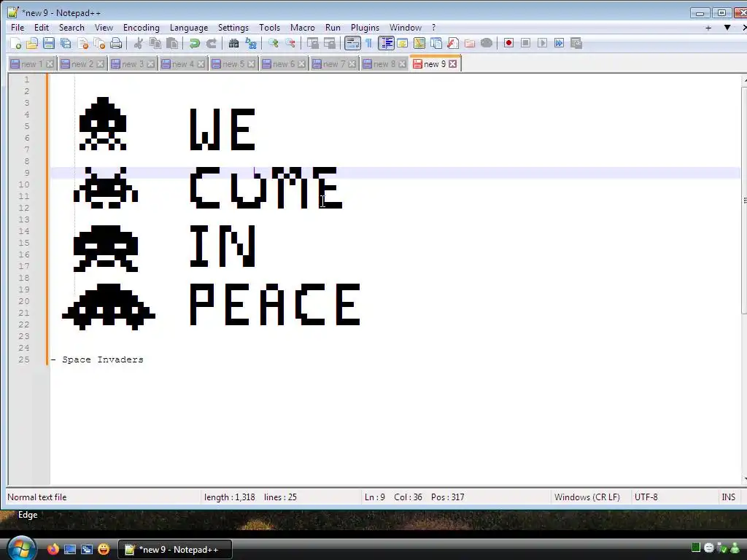Open the Settings menu
The width and height of the screenshot is (747, 560).
[x=233, y=28]
